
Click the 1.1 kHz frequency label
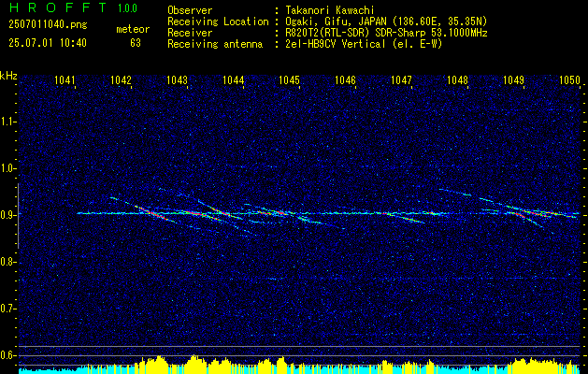click(x=7, y=122)
